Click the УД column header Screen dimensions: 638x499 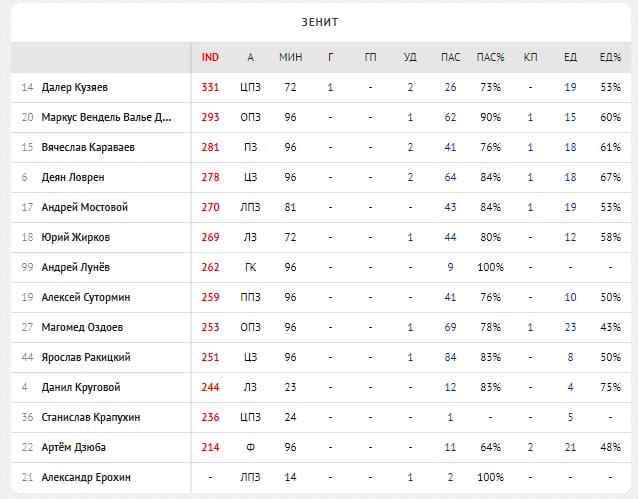(x=410, y=57)
